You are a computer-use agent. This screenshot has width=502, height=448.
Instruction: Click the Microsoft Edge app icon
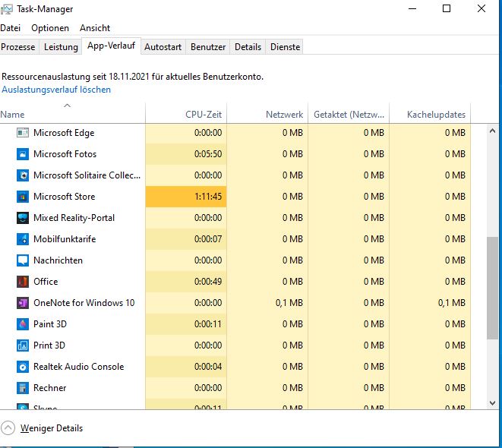23,132
